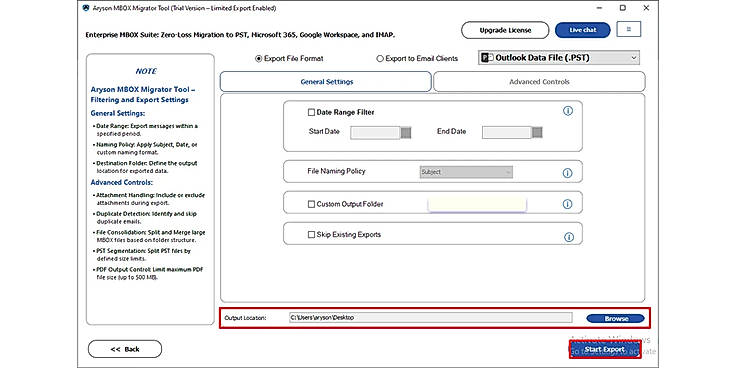Click the 'File Consolidation' note entry
Viewport: 736px width, 368px height.
(x=149, y=236)
